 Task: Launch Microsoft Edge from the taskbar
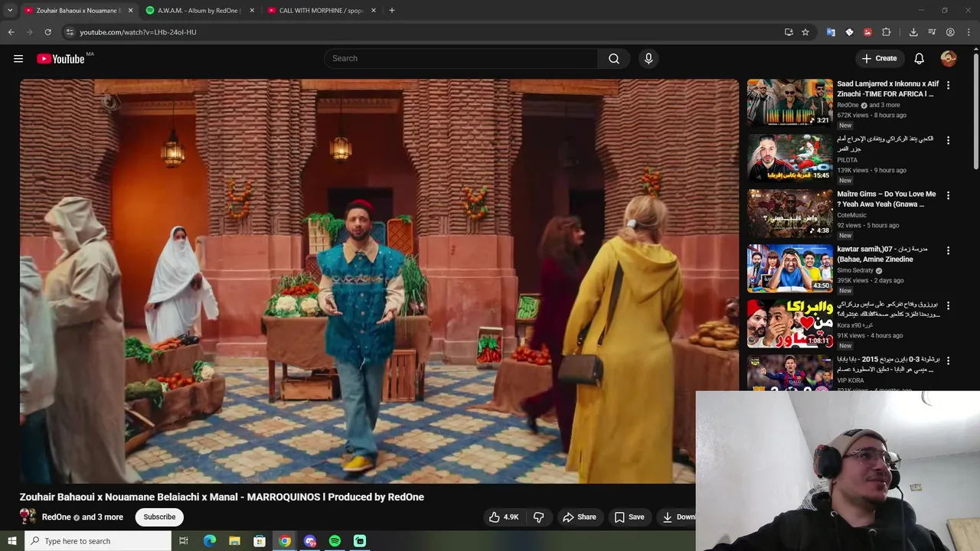coord(210,541)
